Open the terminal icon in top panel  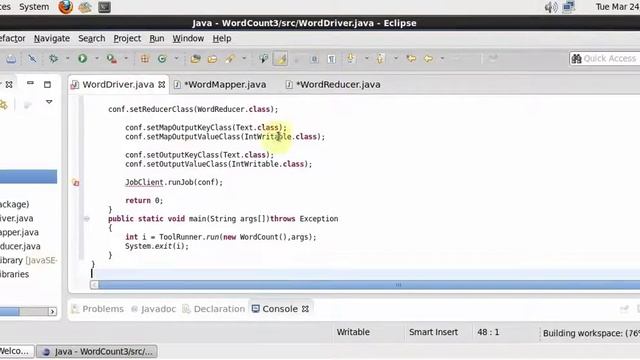point(104,7)
